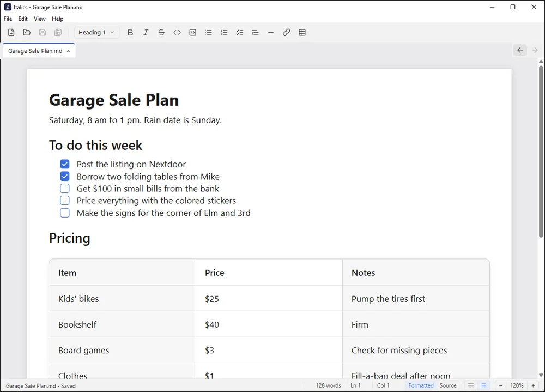Select the centered-width layout icon
The width and height of the screenshot is (545, 392).
coord(483,385)
